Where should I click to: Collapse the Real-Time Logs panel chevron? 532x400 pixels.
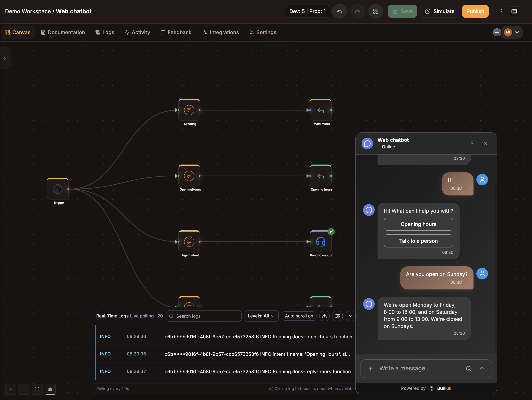350,316
